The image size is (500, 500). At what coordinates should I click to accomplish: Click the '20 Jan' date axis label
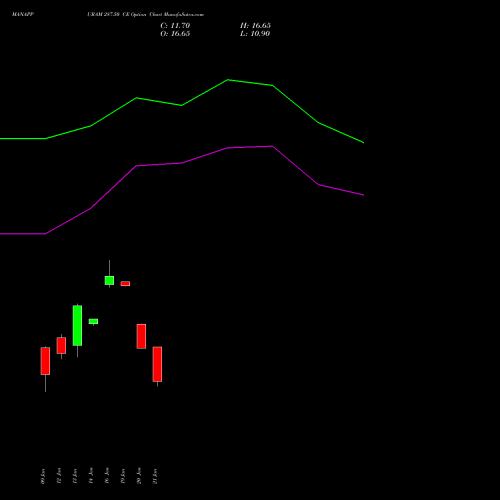[x=139, y=476]
